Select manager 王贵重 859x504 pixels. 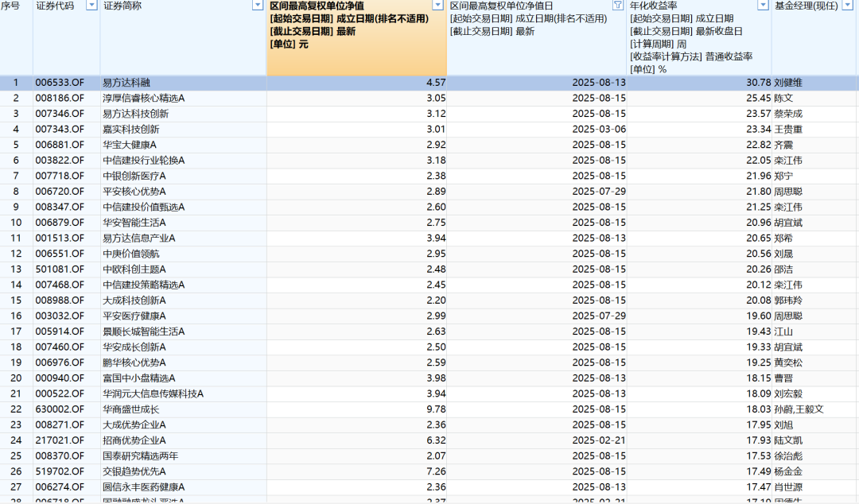point(787,130)
